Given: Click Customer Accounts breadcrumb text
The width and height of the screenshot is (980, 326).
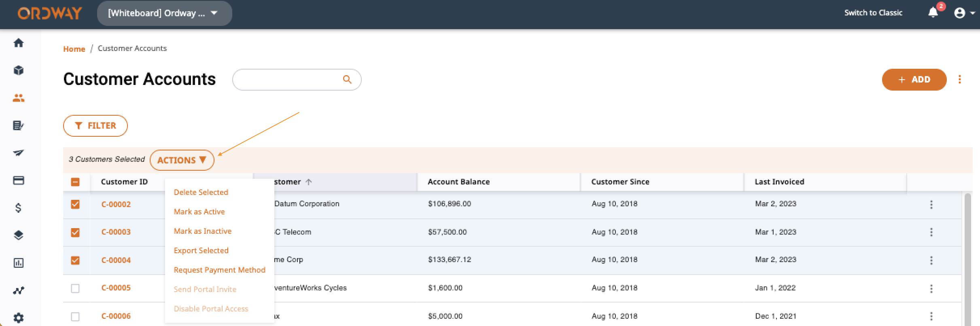Looking at the screenshot, I should tap(132, 49).
